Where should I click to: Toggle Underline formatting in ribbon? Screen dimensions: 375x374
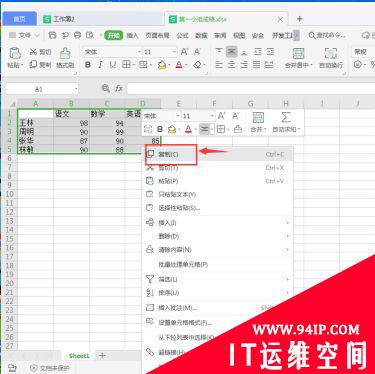(x=113, y=64)
